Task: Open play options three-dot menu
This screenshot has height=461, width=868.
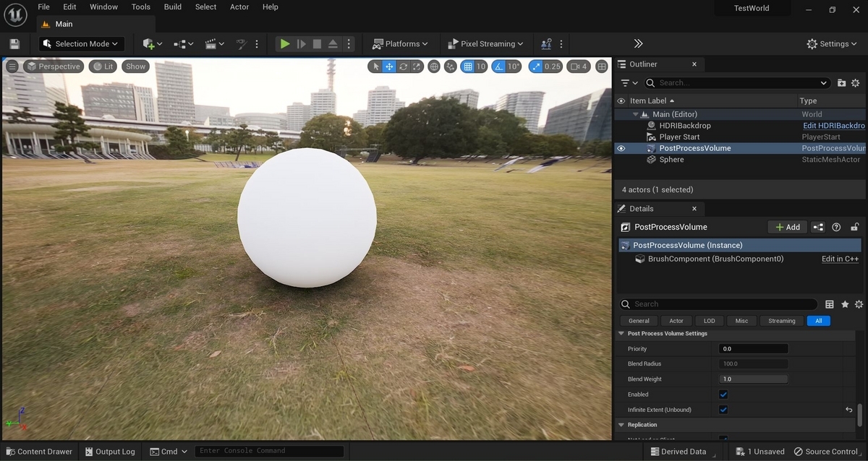Action: point(348,44)
